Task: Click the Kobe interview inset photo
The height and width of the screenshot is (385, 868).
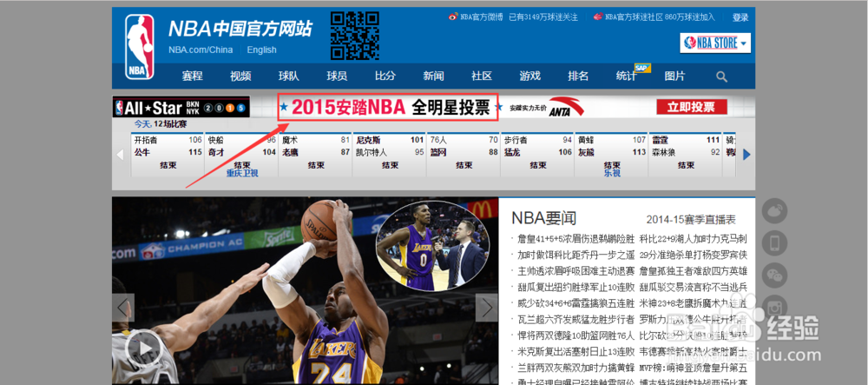Action: coord(432,245)
